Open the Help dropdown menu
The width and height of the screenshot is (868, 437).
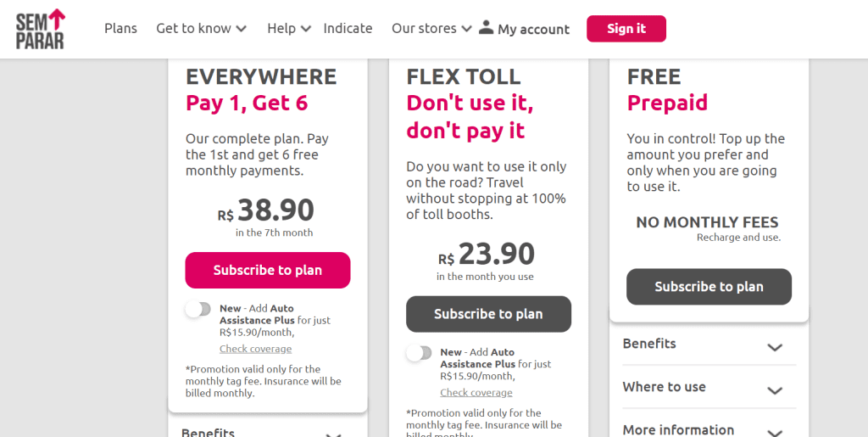(x=289, y=29)
